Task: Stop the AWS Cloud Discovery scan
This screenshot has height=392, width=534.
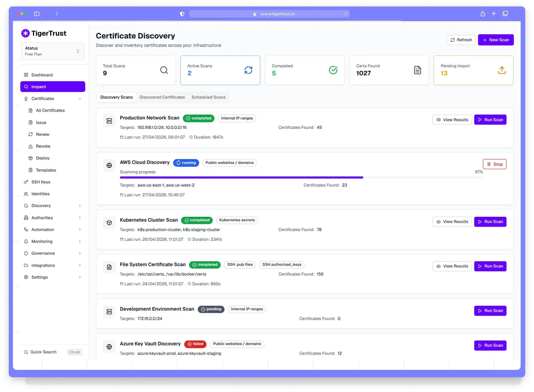Action: pyautogui.click(x=494, y=164)
